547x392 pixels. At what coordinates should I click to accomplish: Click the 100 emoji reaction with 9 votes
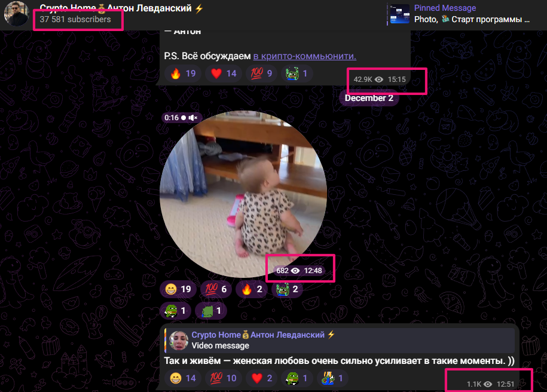coord(261,73)
